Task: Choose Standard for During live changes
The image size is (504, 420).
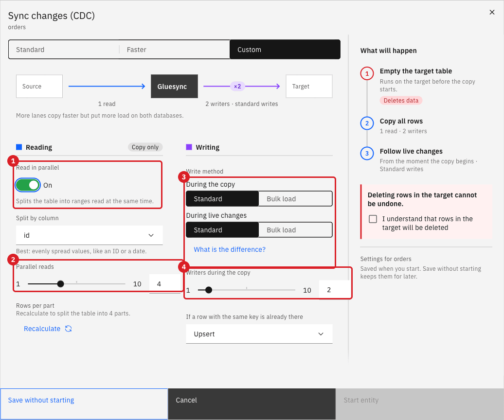Action: click(222, 230)
